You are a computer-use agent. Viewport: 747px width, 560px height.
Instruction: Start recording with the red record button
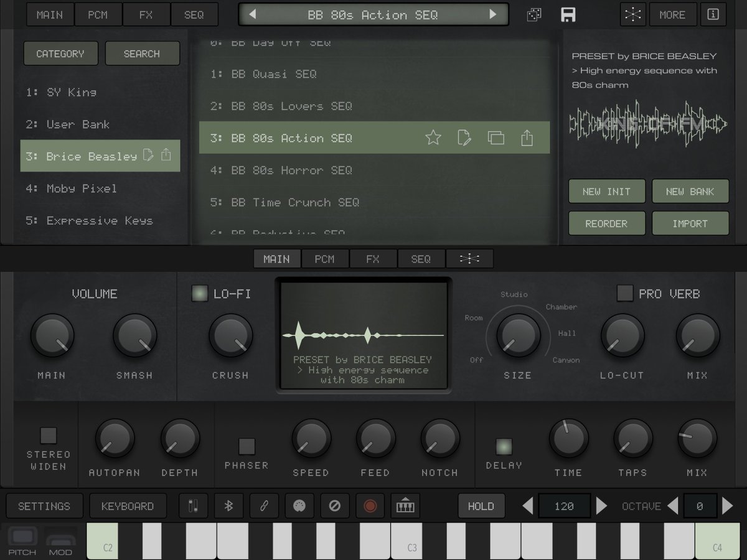[x=370, y=506]
